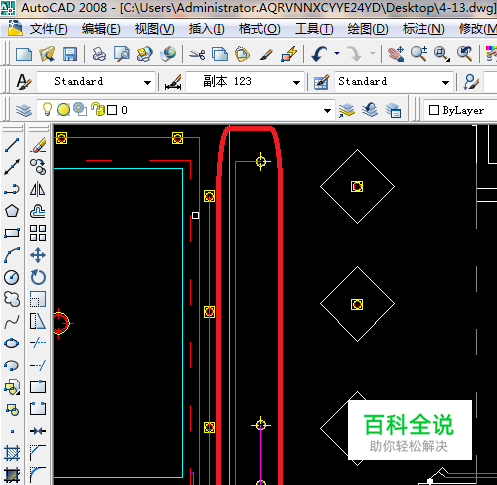Open the 绘图(D) menu

[368, 29]
